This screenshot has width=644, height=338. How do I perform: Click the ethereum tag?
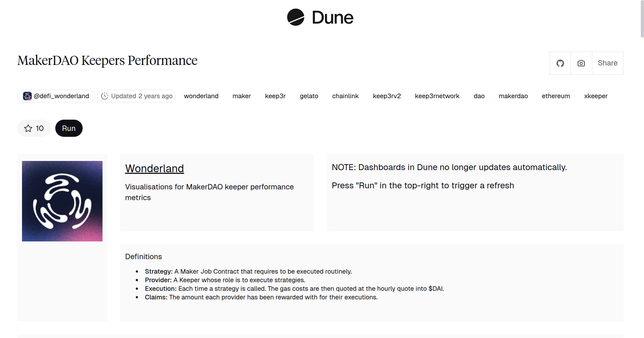tap(555, 96)
